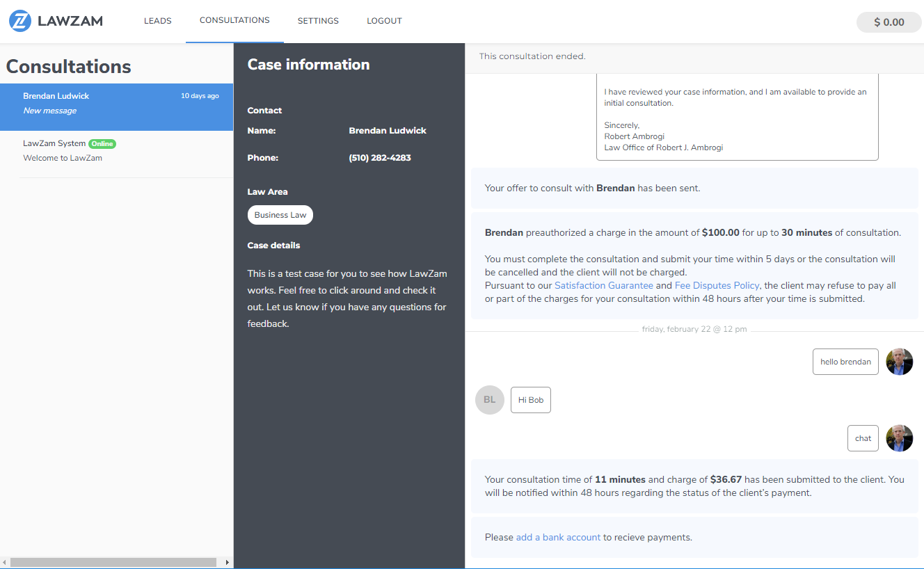This screenshot has height=569, width=924.
Task: Click the green Online status badge
Action: pyautogui.click(x=102, y=144)
